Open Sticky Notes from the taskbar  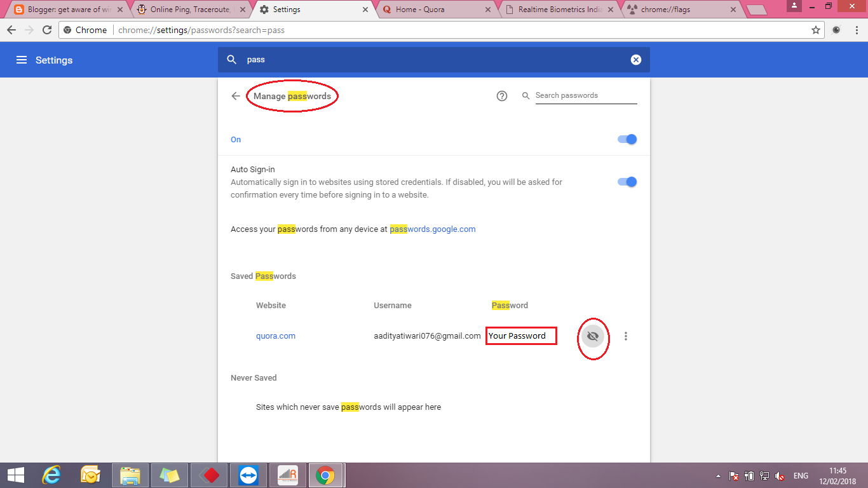pyautogui.click(x=170, y=475)
